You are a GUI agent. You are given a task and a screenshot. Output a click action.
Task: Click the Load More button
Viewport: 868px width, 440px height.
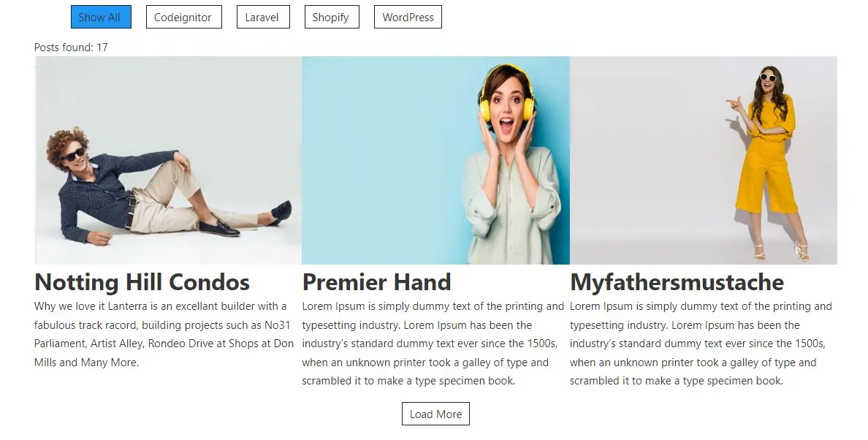(435, 414)
